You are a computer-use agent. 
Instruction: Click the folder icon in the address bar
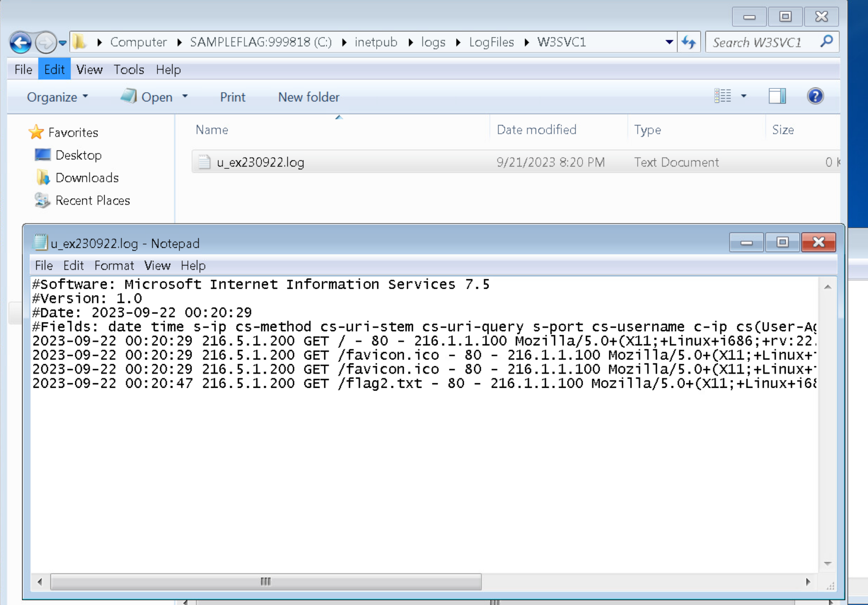[x=79, y=42]
